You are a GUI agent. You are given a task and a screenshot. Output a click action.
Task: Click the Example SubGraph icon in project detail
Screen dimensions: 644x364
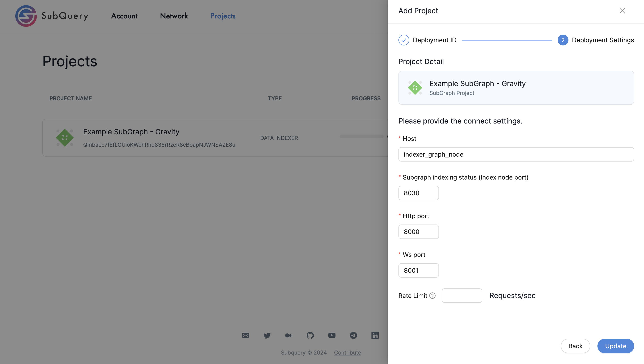(414, 88)
